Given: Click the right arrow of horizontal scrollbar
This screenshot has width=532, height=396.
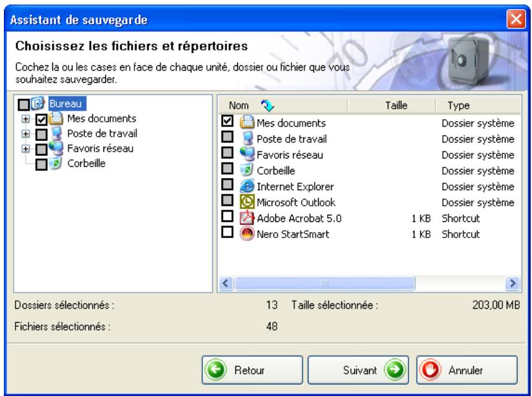Looking at the screenshot, I should pos(513,283).
